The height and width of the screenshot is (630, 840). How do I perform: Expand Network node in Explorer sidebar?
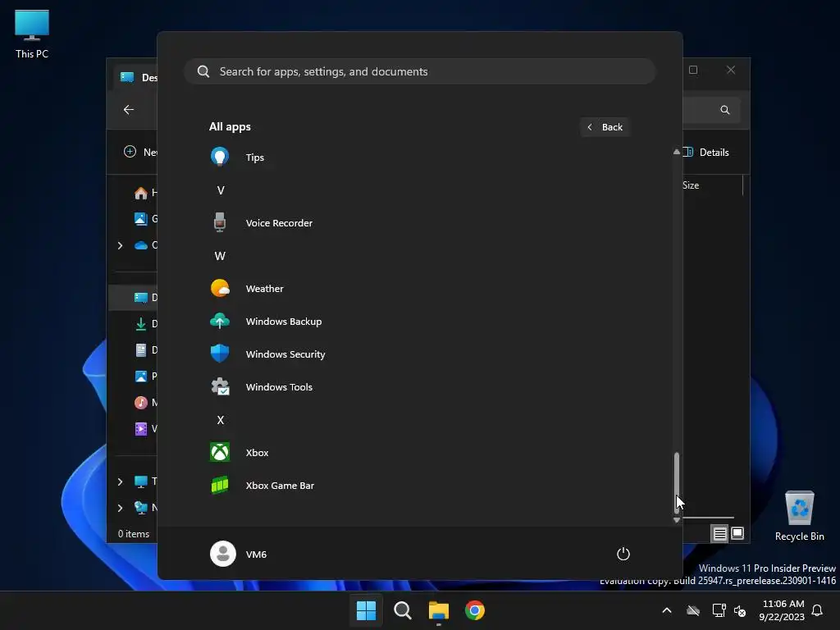120,508
